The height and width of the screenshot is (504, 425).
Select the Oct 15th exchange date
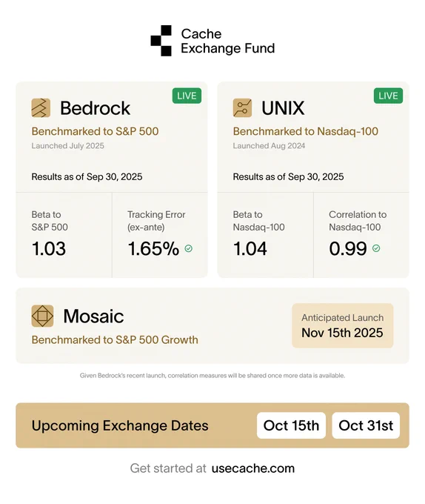coord(291,425)
